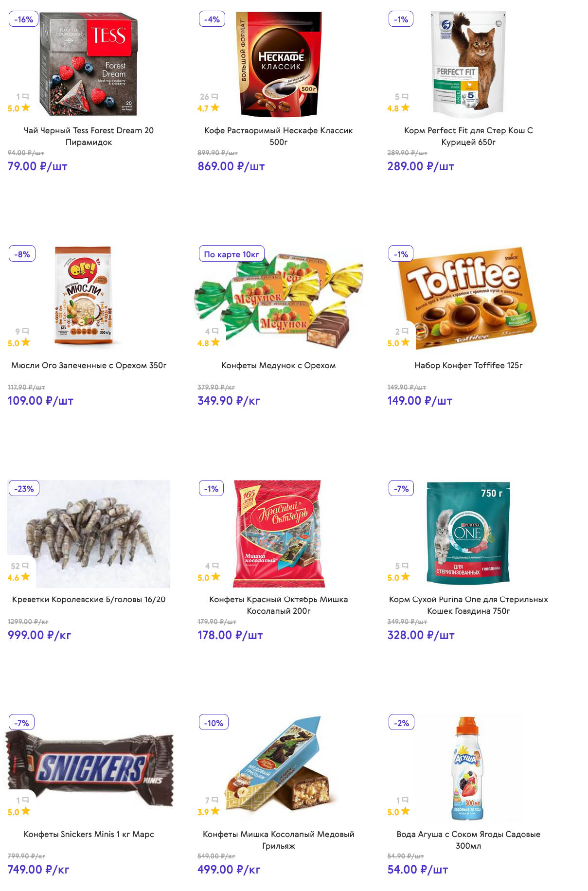Open the Tess Forest Dream tea product image
The height and width of the screenshot is (891, 588).
pyautogui.click(x=89, y=64)
